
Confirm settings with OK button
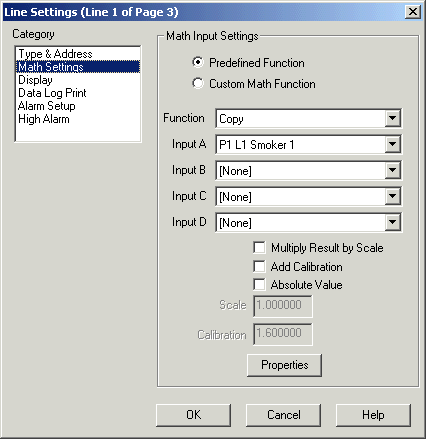coord(193,415)
